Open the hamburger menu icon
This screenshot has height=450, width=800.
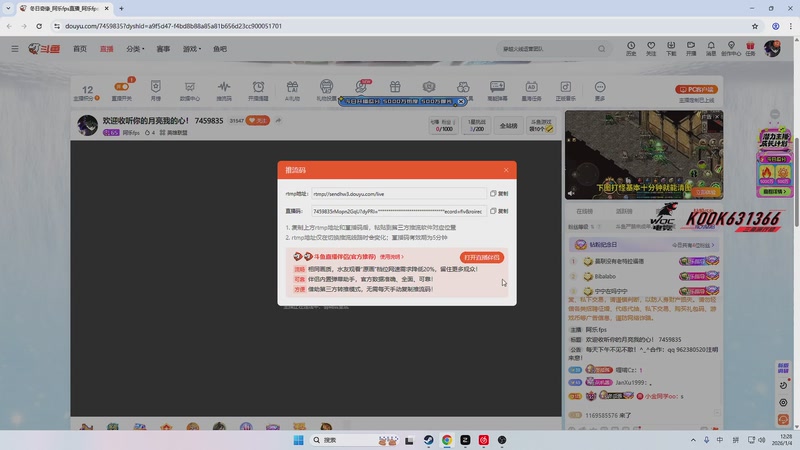pos(15,49)
